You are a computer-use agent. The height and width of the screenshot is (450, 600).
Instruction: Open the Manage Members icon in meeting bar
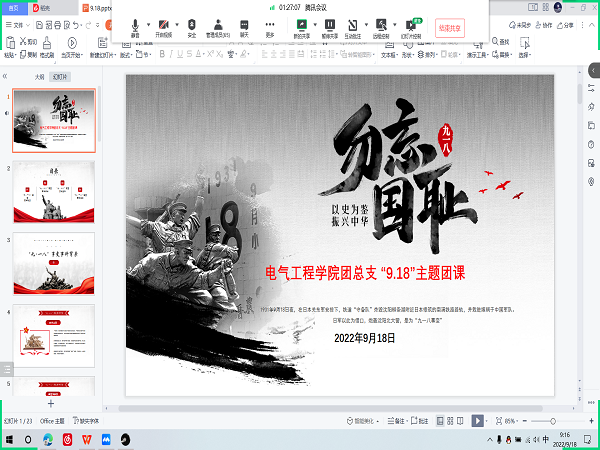click(217, 25)
